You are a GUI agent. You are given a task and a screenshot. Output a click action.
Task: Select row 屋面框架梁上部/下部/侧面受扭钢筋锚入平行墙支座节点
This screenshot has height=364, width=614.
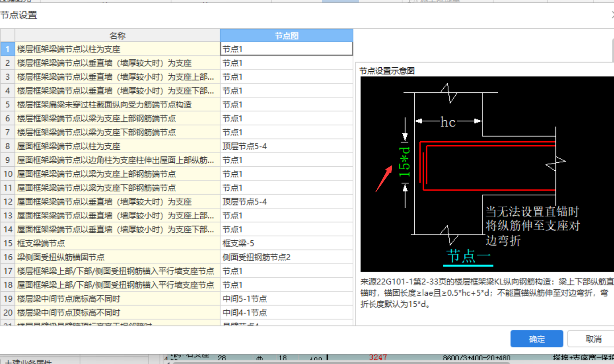[x=118, y=285]
